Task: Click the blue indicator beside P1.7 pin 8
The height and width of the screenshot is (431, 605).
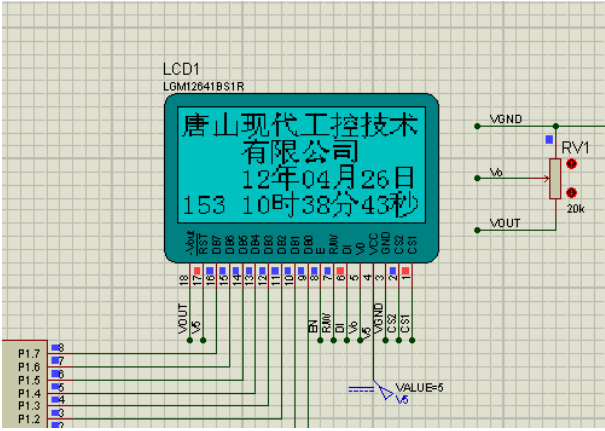Action: coord(55,348)
